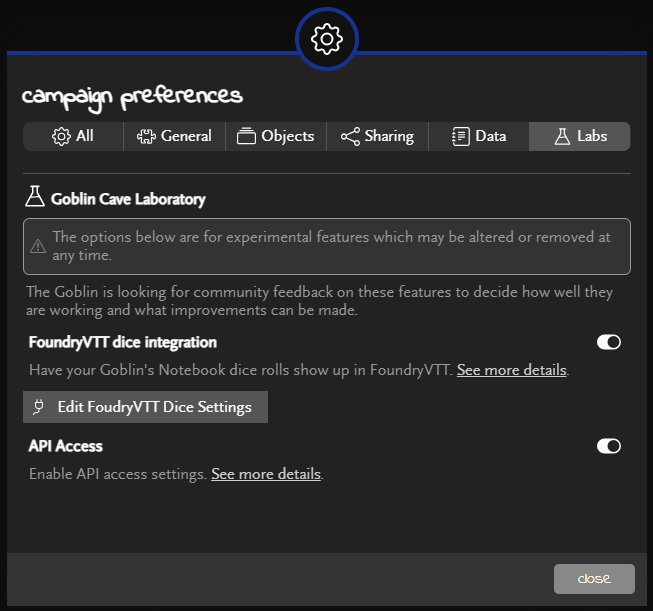Click the Sharing nodes icon
The height and width of the screenshot is (611, 653).
click(350, 136)
